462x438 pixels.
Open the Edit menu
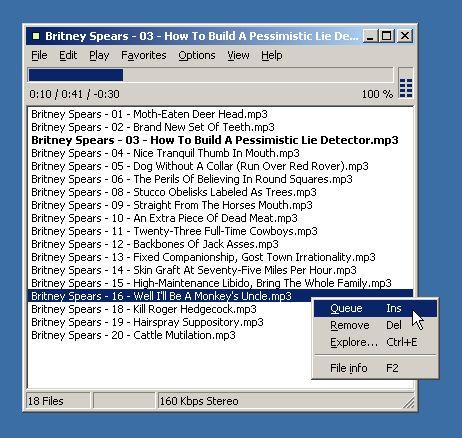pos(68,55)
